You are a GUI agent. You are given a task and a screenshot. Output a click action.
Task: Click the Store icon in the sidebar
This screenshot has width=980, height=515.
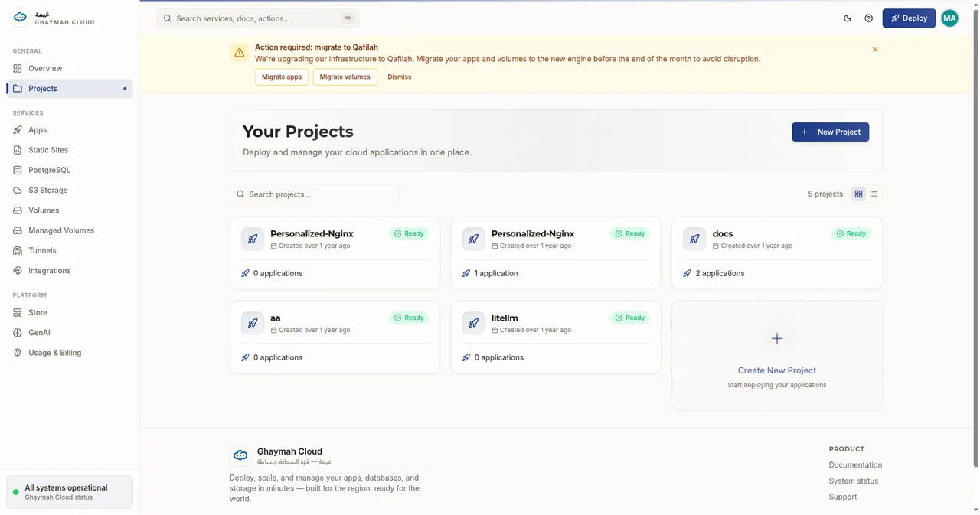click(18, 312)
